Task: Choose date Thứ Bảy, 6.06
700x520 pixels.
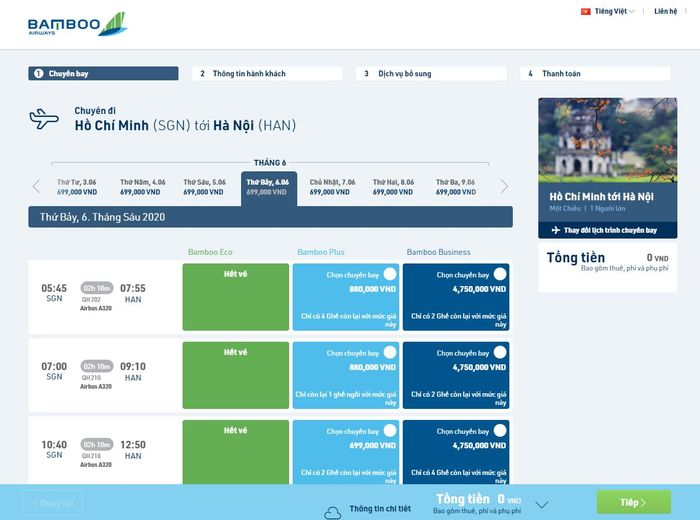Action: pos(269,188)
